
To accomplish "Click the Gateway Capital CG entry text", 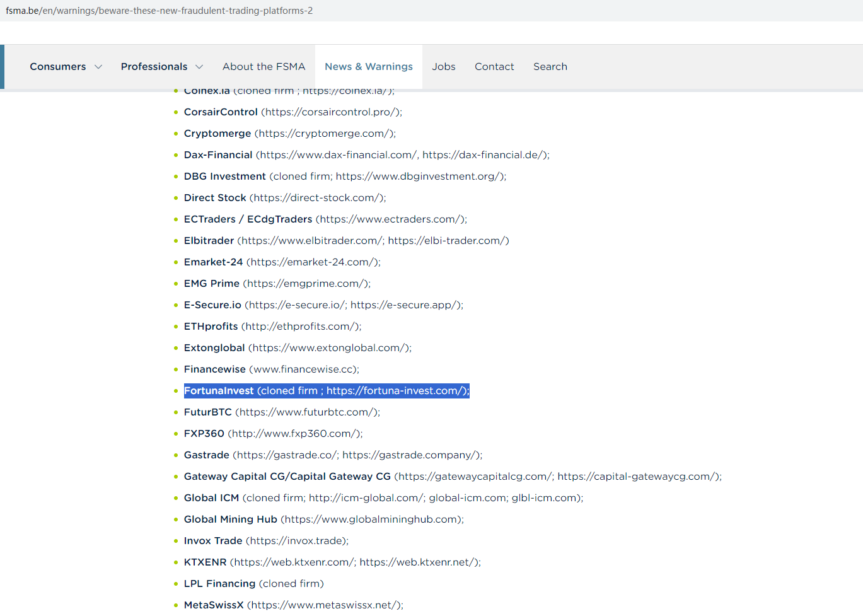I will [287, 477].
